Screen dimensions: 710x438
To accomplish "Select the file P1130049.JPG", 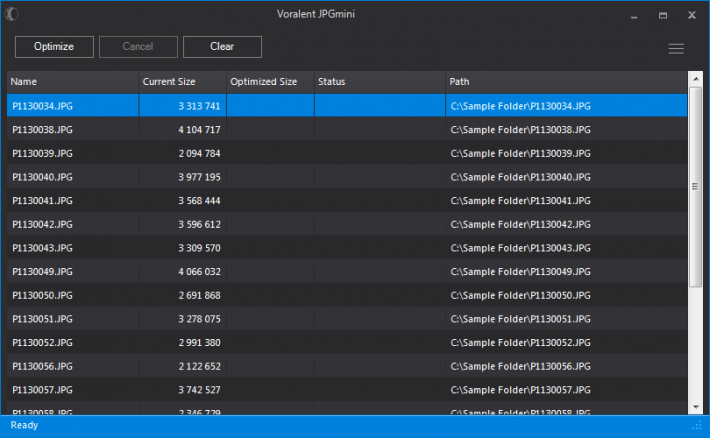I will pos(42,272).
